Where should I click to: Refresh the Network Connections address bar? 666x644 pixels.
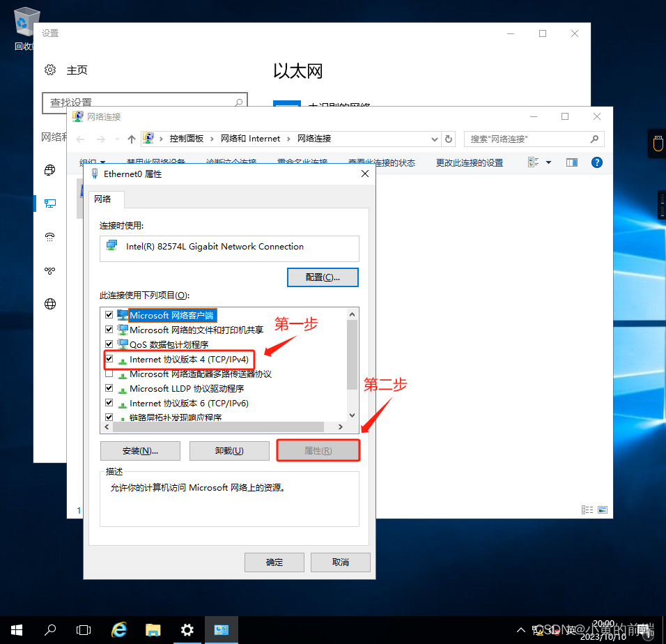(449, 139)
